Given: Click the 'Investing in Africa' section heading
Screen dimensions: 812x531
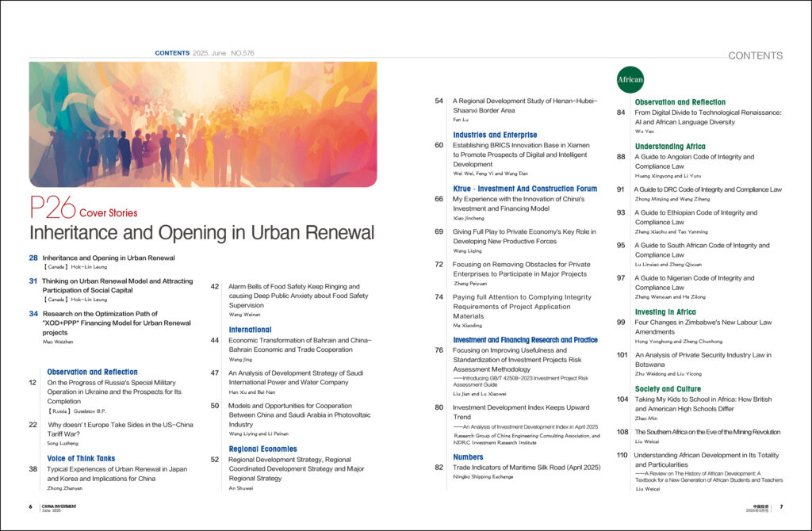Looking at the screenshot, I should 665,311.
